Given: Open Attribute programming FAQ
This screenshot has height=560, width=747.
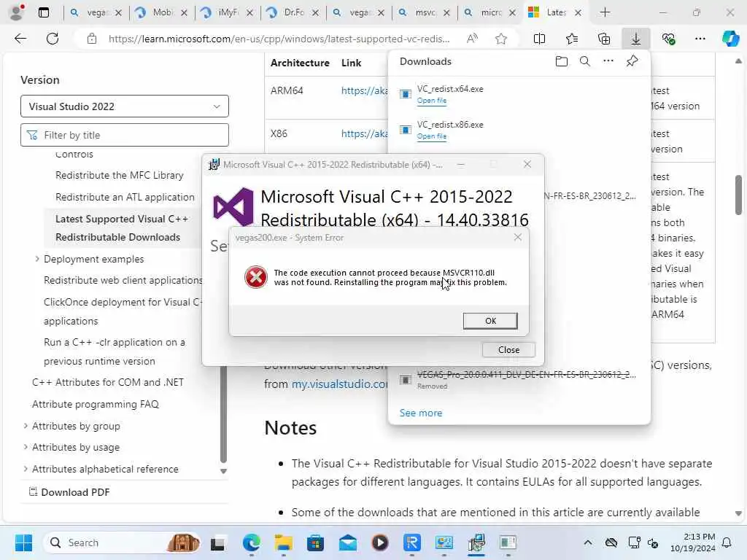Looking at the screenshot, I should coord(96,404).
